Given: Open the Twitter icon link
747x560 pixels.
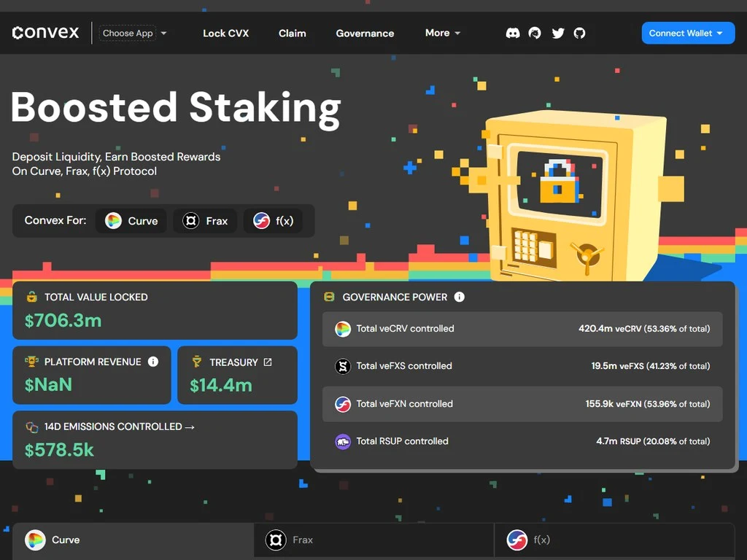Looking at the screenshot, I should pyautogui.click(x=558, y=33).
